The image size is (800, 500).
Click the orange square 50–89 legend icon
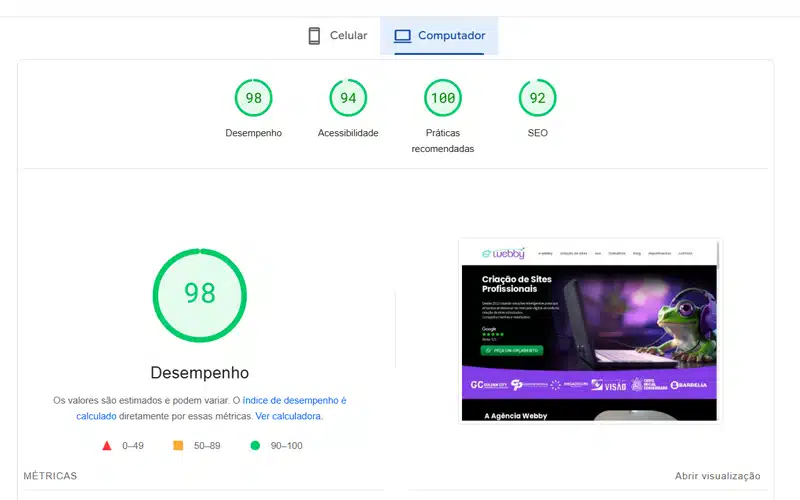178,445
